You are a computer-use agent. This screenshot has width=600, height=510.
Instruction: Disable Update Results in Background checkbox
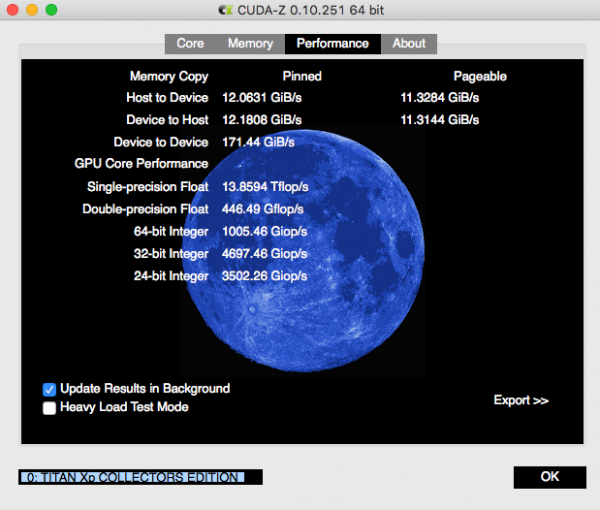click(x=49, y=389)
